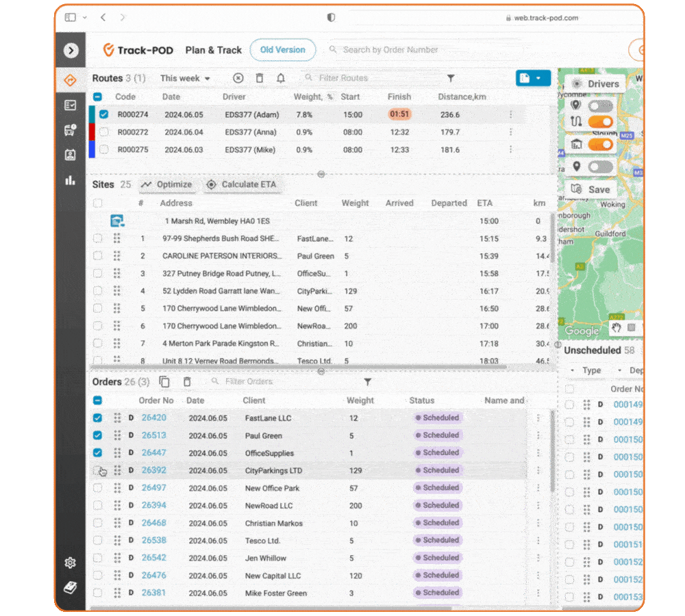Click the splitter handle above Sites panel
This screenshot has width=685, height=616.
coord(321,175)
